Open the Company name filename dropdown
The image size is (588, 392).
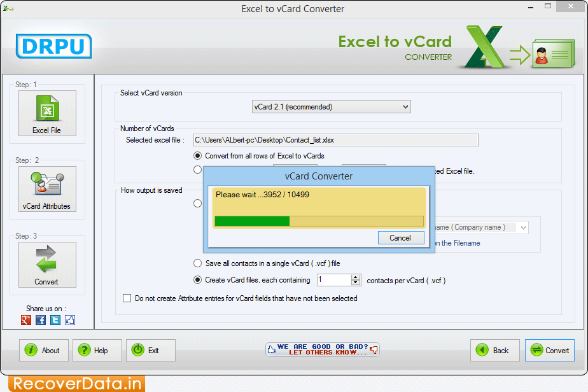(522, 227)
